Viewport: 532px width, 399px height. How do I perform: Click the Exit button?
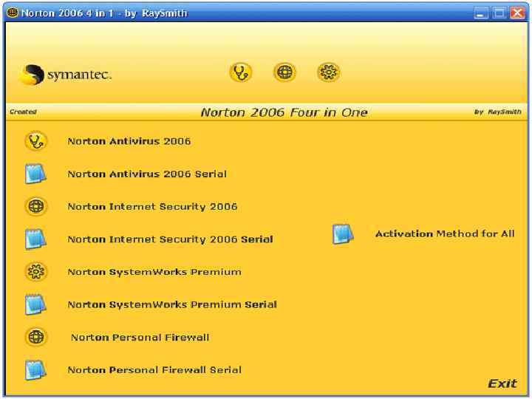click(x=502, y=383)
